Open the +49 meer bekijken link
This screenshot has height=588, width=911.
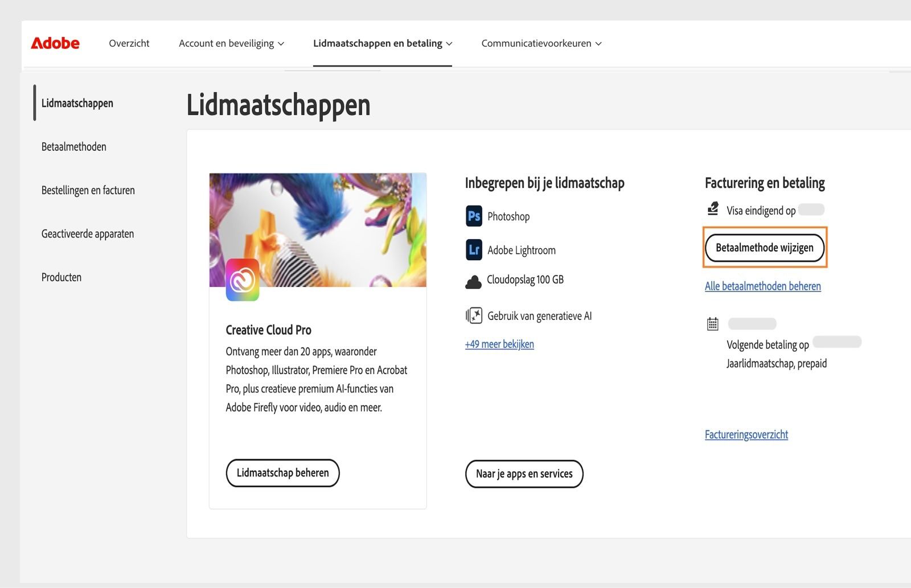tap(499, 344)
